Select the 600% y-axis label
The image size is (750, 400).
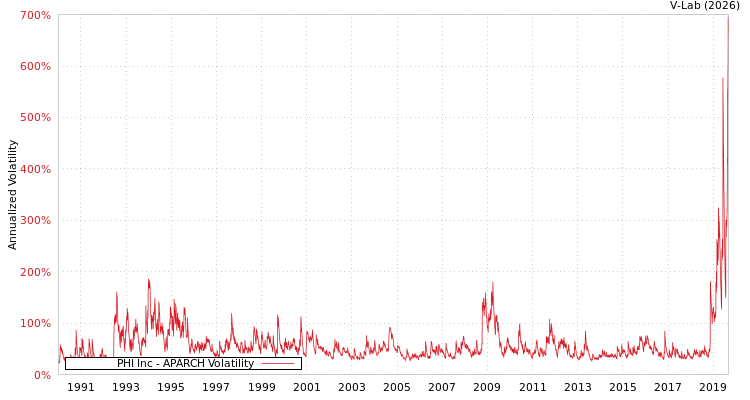tap(35, 67)
